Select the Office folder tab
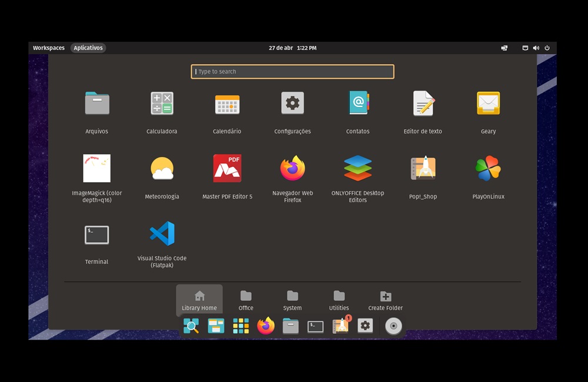The image size is (588, 382). click(x=246, y=300)
